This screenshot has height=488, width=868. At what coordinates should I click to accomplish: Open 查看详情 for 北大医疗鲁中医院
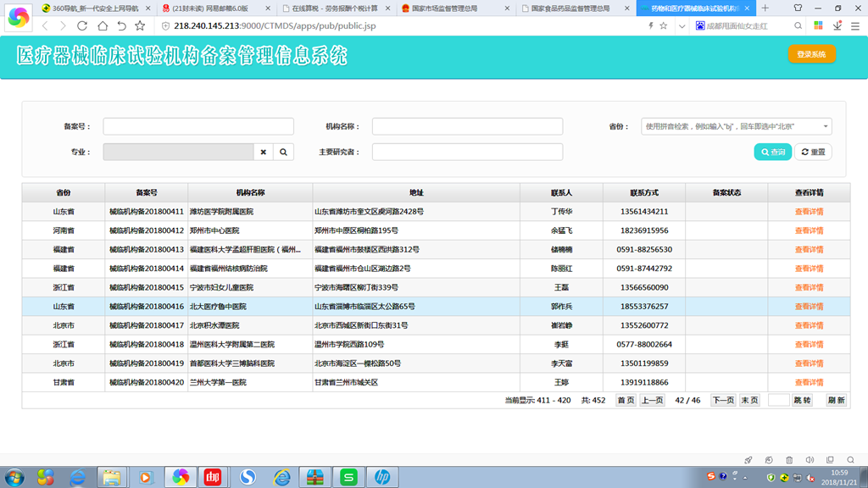[x=809, y=307]
